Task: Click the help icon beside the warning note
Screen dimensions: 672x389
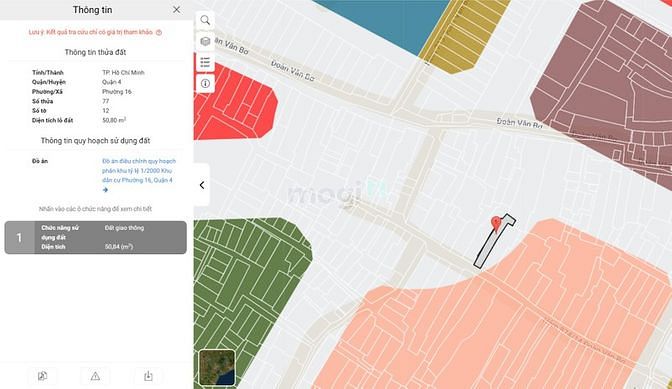Action: tap(159, 32)
